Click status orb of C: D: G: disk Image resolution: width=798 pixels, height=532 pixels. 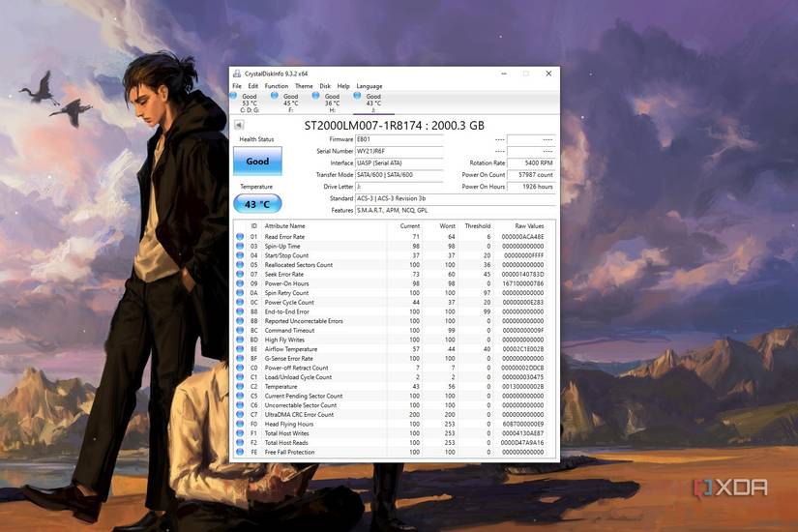point(234,96)
